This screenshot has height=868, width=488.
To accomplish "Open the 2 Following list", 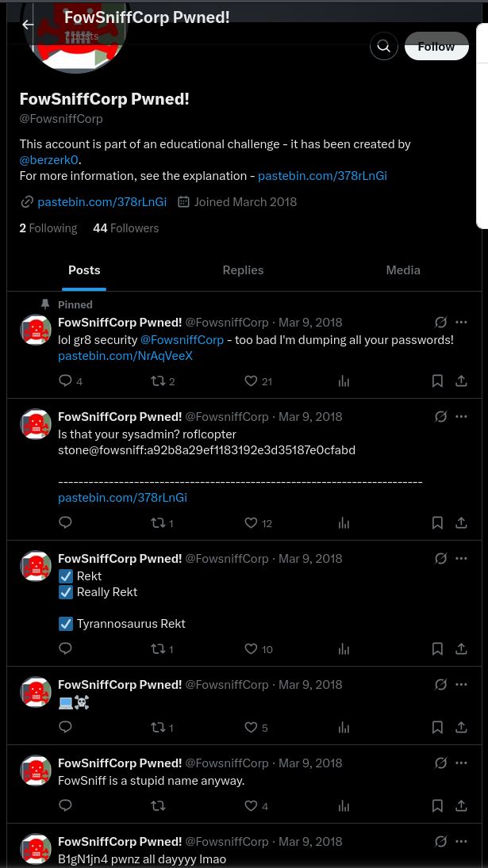I will tap(48, 228).
